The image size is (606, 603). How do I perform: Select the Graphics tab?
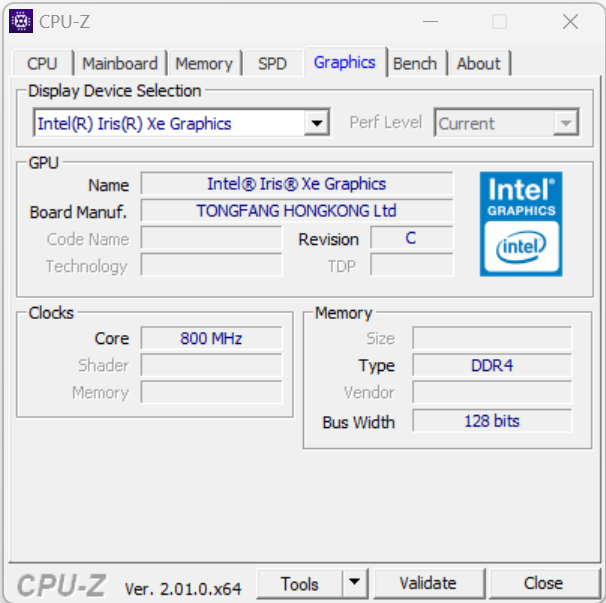click(344, 62)
